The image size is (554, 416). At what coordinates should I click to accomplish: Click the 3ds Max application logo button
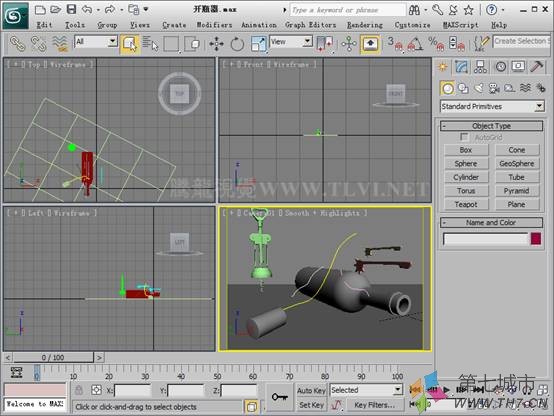(15, 16)
